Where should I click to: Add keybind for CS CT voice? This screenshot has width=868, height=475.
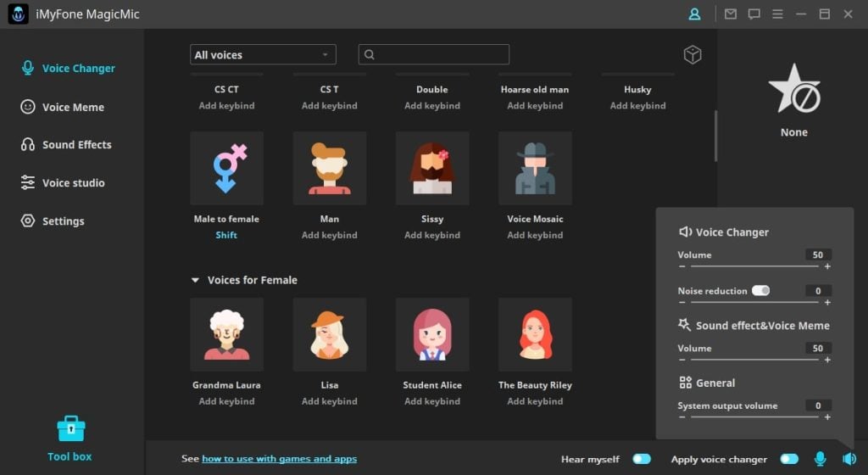(x=226, y=105)
